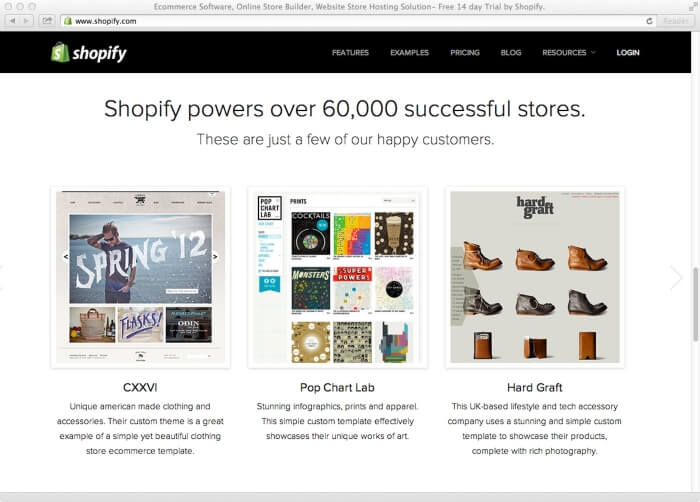The image size is (700, 502).
Task: Click the Reader button in address bar
Action: [x=675, y=21]
